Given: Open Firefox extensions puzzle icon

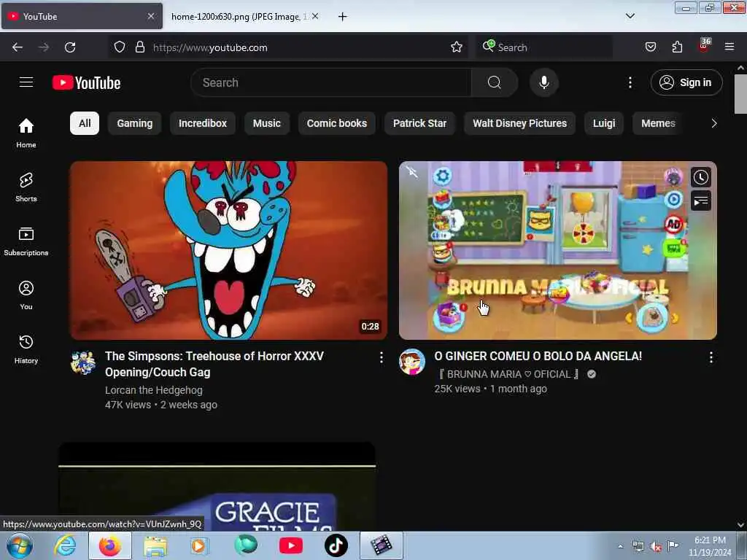Looking at the screenshot, I should pyautogui.click(x=677, y=47).
